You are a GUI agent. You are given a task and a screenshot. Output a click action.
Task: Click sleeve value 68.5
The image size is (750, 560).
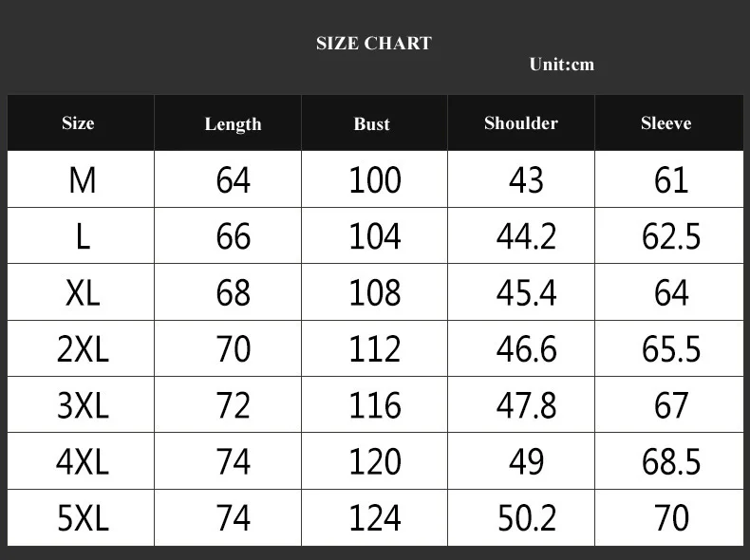click(671, 462)
